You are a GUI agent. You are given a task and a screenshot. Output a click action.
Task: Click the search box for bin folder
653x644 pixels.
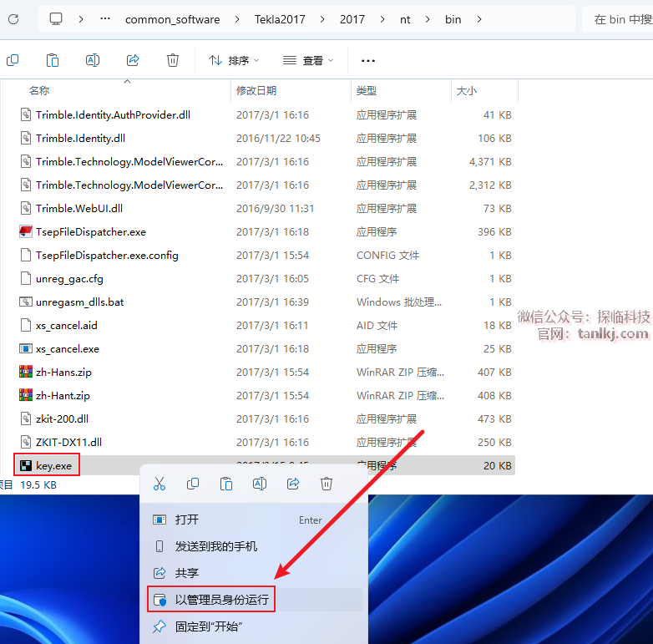[x=620, y=19]
